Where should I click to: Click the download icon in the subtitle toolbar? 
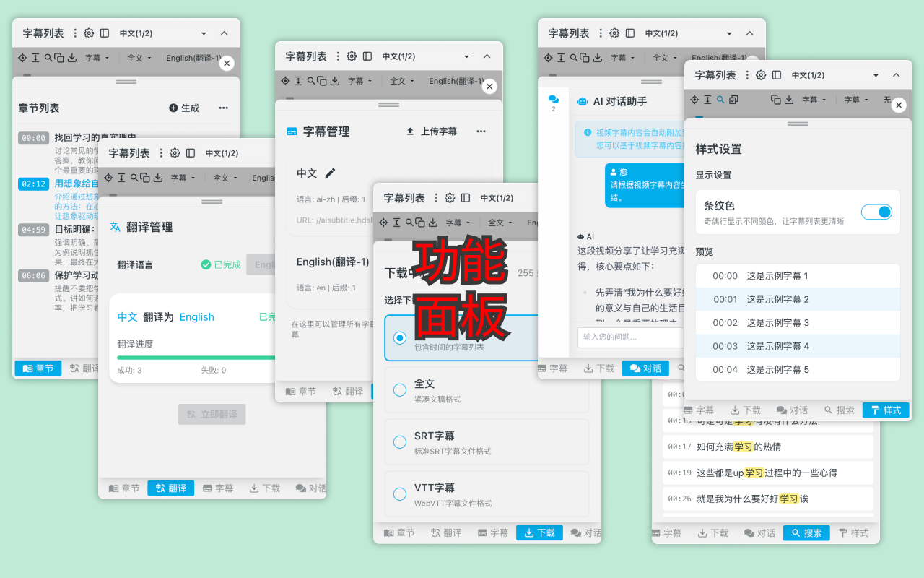pos(72,58)
